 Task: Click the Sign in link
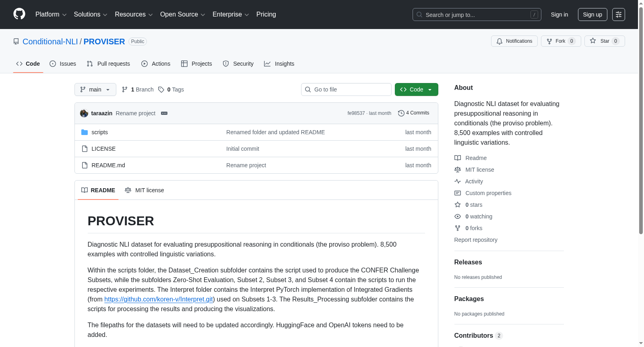(x=559, y=15)
